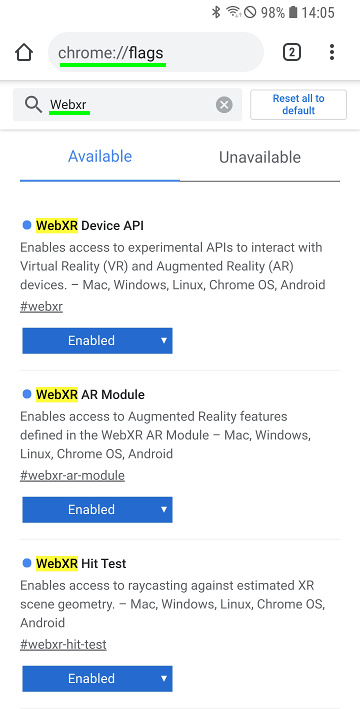
Task: Tap the Chrome home icon
Action: click(24, 52)
